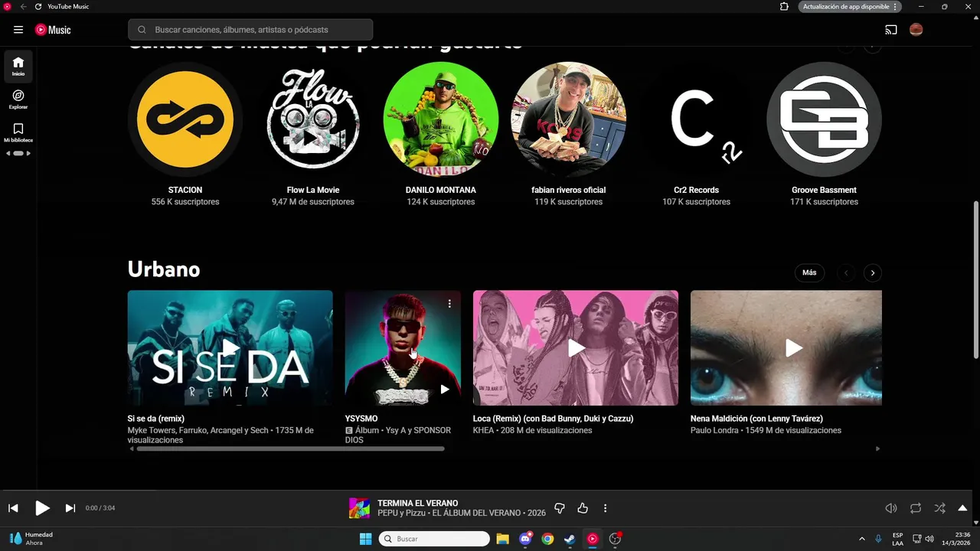The width and height of the screenshot is (980, 551).
Task: Click the ESP LAA language indicator
Action: [x=897, y=539]
